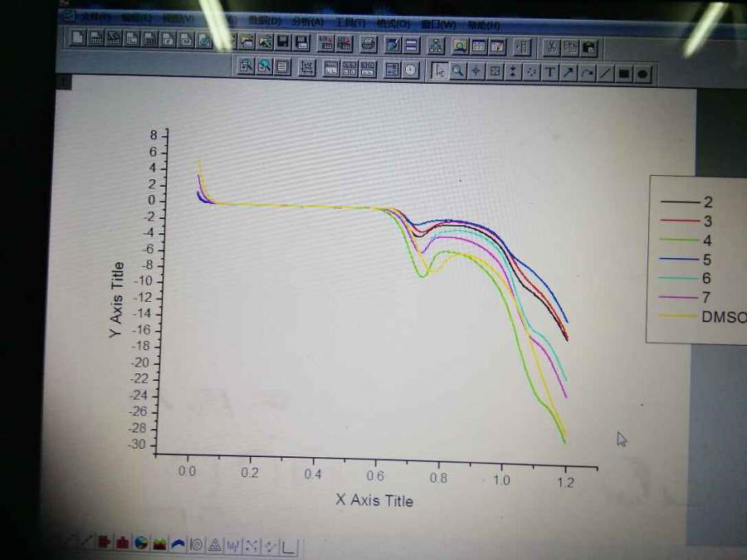This screenshot has height=560, width=747.
Task: Click the Save Template floppy icon
Action: click(302, 43)
